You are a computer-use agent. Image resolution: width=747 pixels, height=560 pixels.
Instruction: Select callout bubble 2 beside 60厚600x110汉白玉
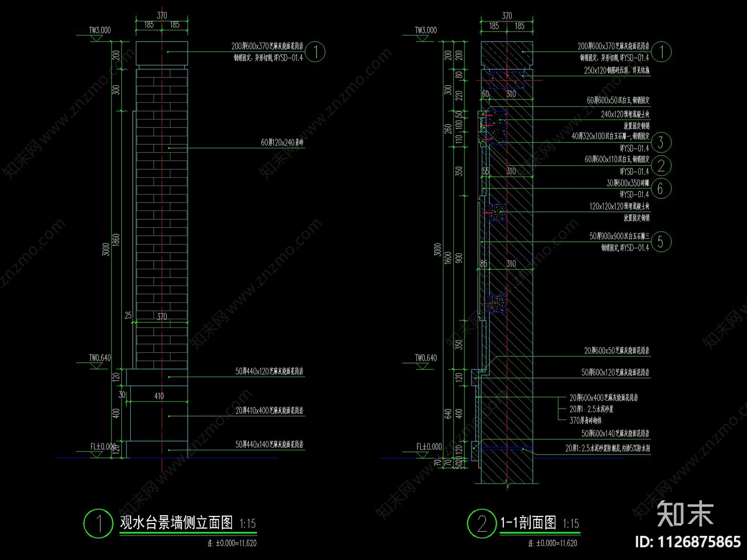point(661,166)
